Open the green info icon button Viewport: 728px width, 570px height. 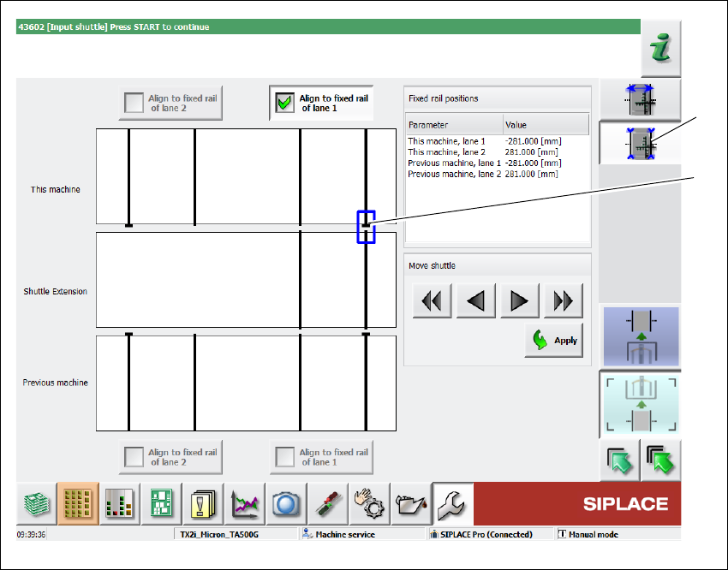pos(660,48)
